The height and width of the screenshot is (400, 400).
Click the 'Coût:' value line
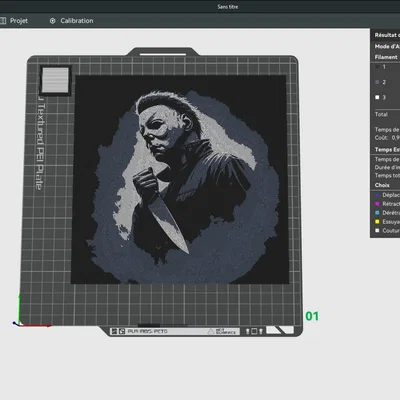click(x=387, y=138)
